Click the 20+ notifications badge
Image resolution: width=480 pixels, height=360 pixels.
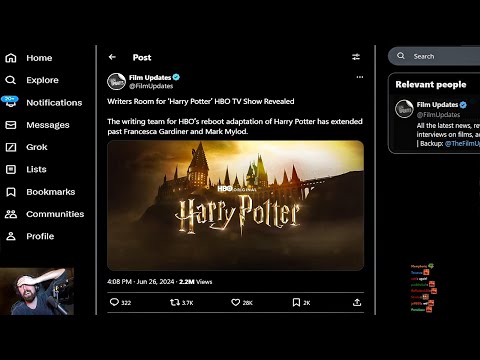click(x=10, y=99)
